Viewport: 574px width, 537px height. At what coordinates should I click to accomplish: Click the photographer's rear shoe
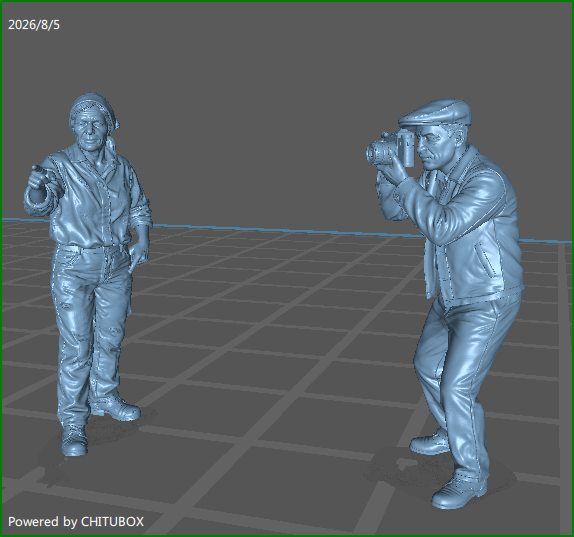tap(430, 443)
